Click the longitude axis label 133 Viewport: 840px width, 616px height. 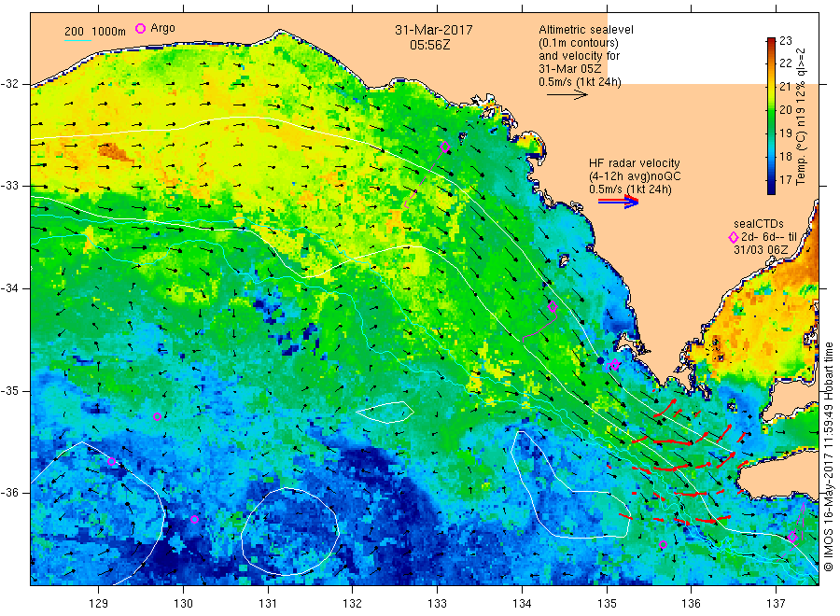click(x=437, y=604)
